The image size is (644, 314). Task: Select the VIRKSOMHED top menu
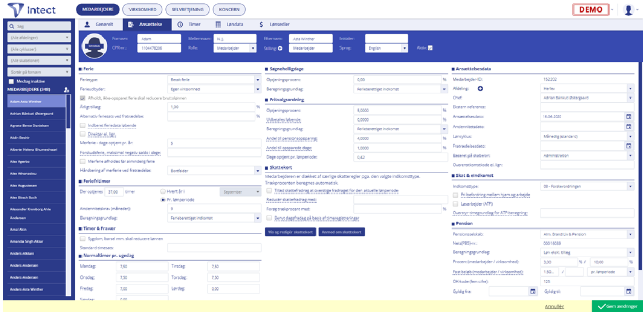[x=142, y=9]
